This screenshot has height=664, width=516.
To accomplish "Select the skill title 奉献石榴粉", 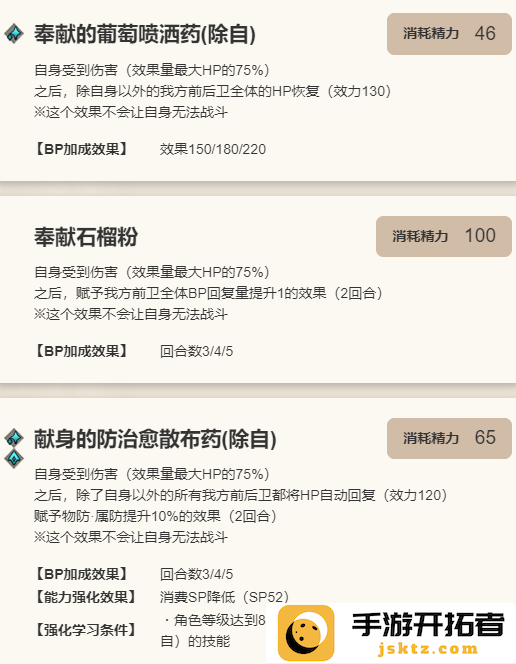I will pyautogui.click(x=86, y=237).
